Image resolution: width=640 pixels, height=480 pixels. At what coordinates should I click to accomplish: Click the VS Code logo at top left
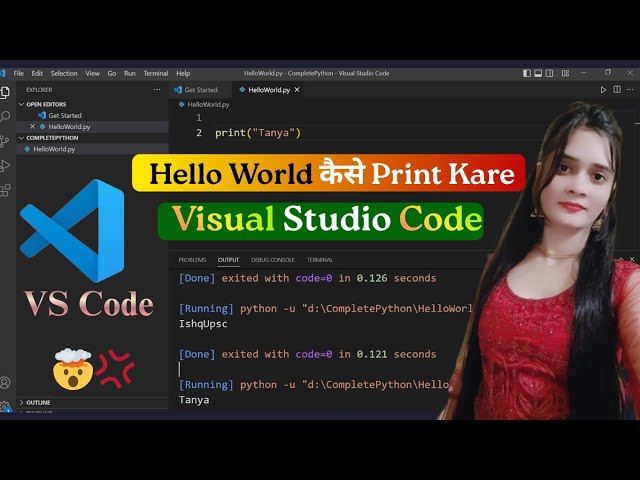point(2,73)
